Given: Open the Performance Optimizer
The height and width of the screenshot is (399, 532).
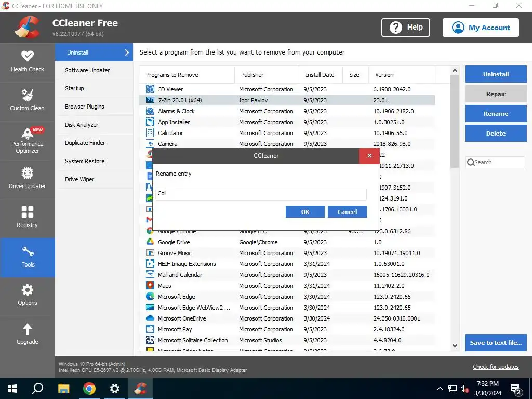Looking at the screenshot, I should tap(27, 140).
